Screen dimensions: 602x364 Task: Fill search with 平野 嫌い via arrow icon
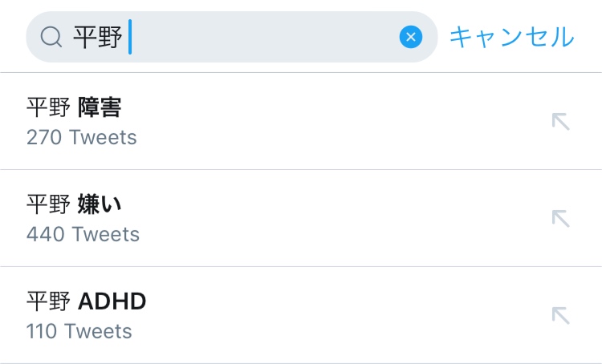tap(560, 219)
